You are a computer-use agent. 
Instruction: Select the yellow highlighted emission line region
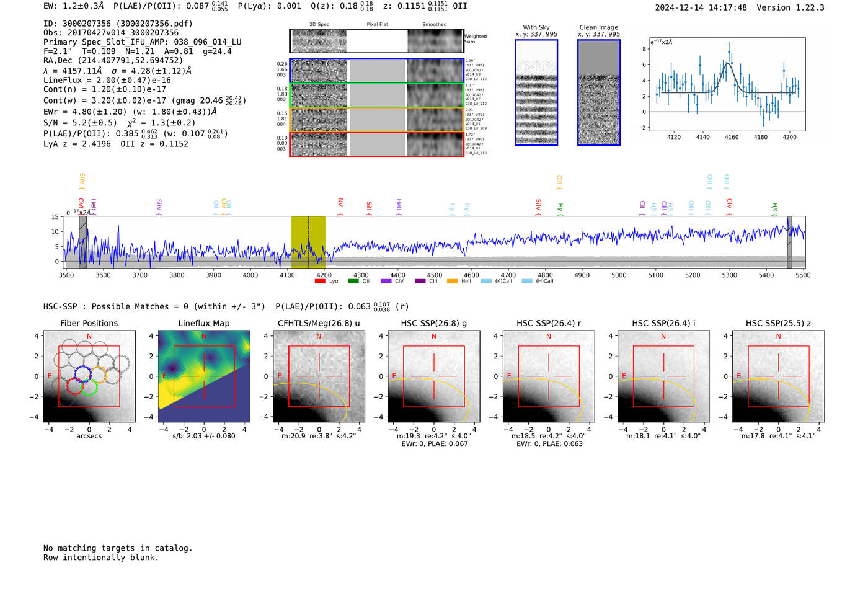click(x=308, y=242)
